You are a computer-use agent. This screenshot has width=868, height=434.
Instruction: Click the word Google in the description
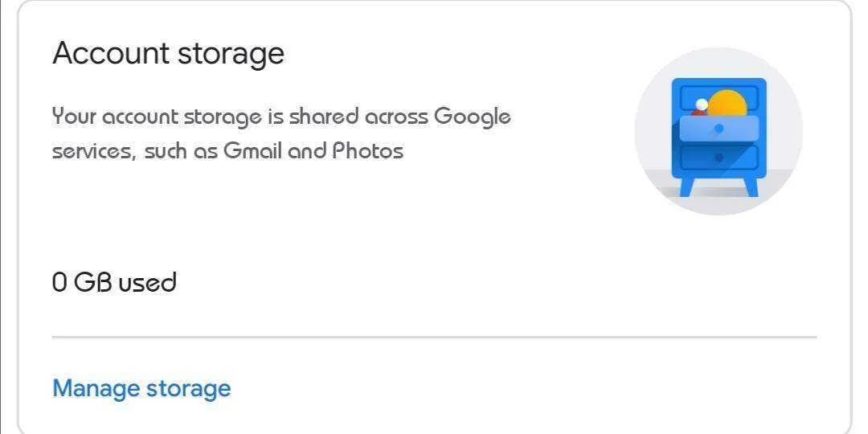tap(473, 117)
